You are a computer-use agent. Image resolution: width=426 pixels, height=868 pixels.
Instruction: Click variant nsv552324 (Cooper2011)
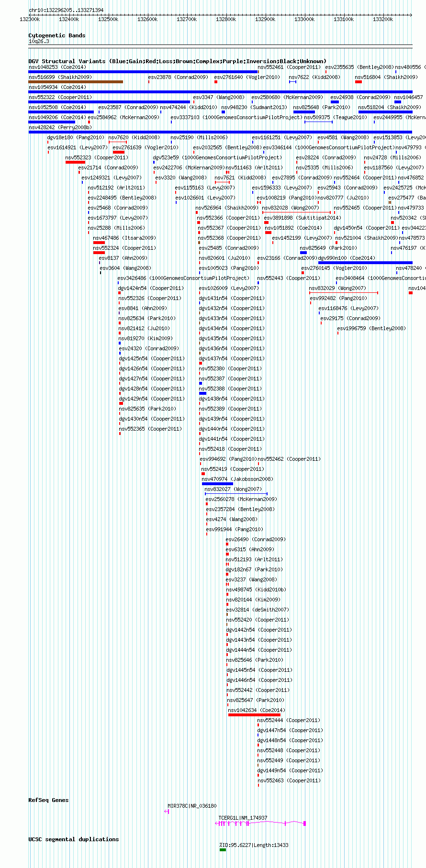pos(124,248)
